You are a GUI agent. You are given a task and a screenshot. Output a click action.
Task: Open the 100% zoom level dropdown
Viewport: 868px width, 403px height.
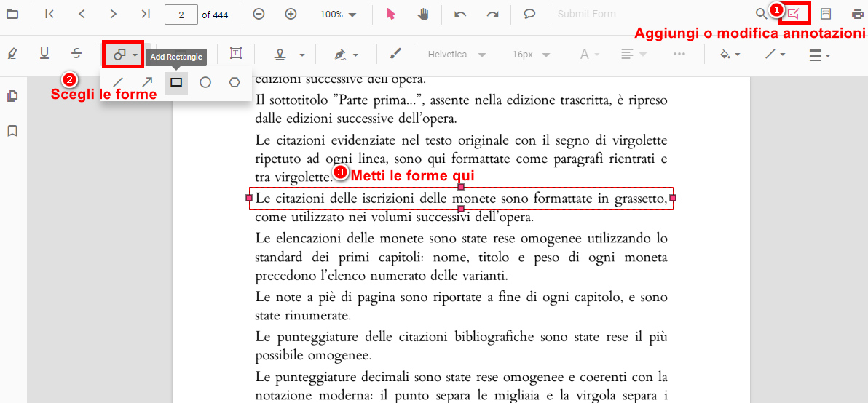coord(338,15)
